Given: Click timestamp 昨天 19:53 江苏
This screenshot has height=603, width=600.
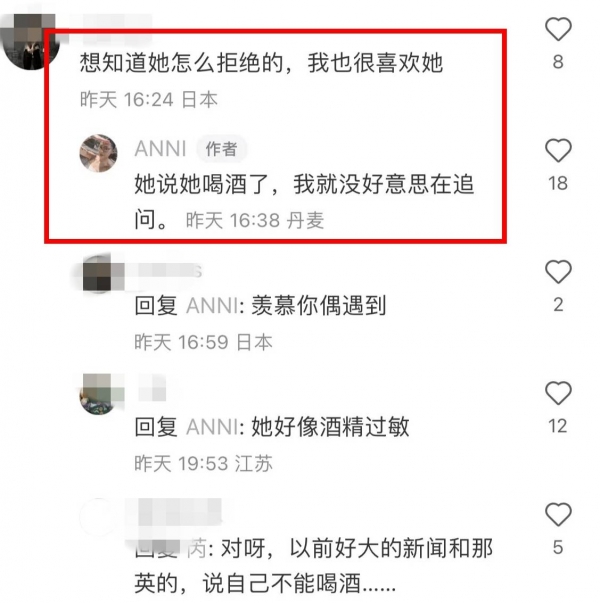Looking at the screenshot, I should [203, 463].
